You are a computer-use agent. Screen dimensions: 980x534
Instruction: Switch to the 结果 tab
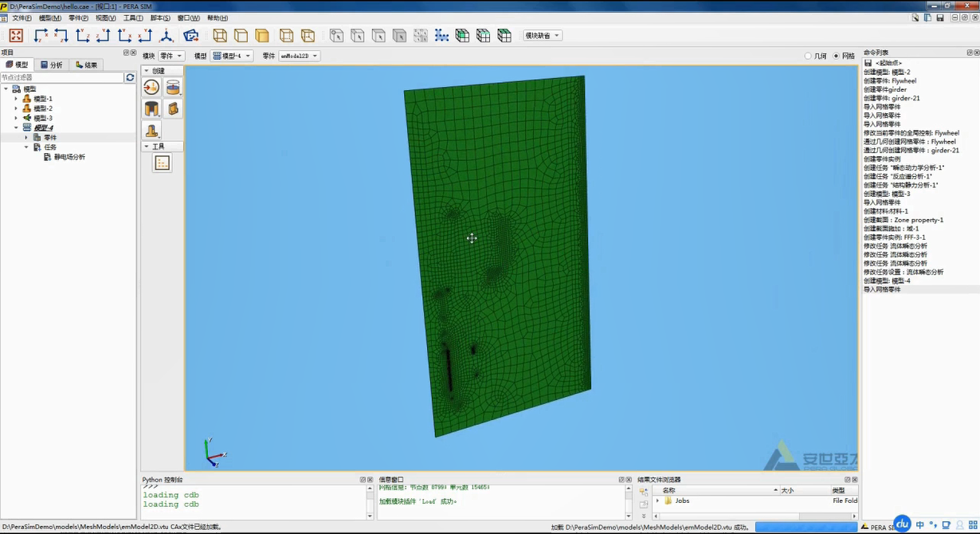pos(86,65)
